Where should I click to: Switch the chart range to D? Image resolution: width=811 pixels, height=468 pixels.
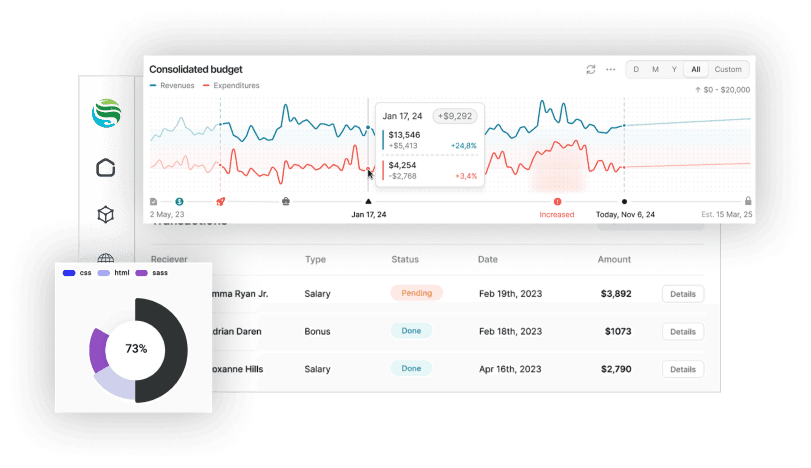(x=636, y=70)
